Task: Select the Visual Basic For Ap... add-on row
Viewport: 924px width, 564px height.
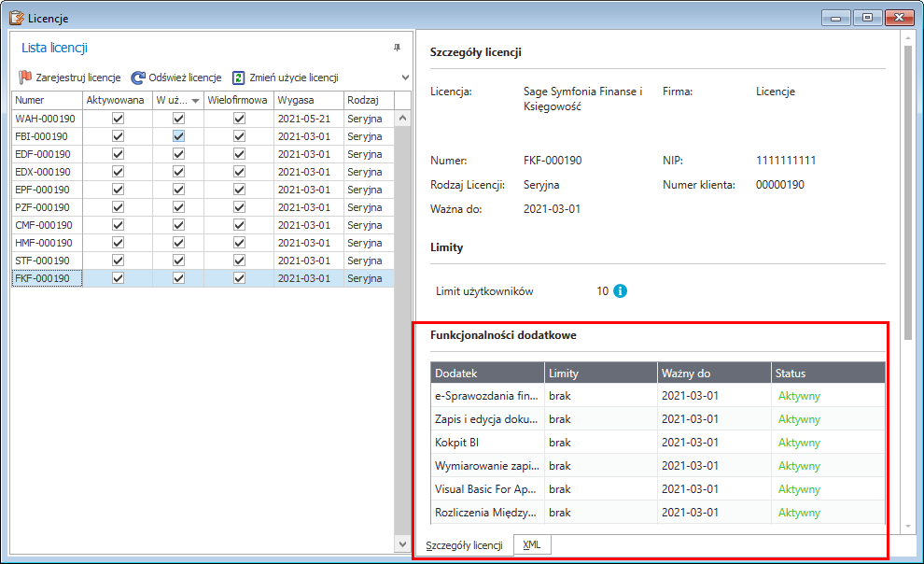Action: (x=658, y=489)
